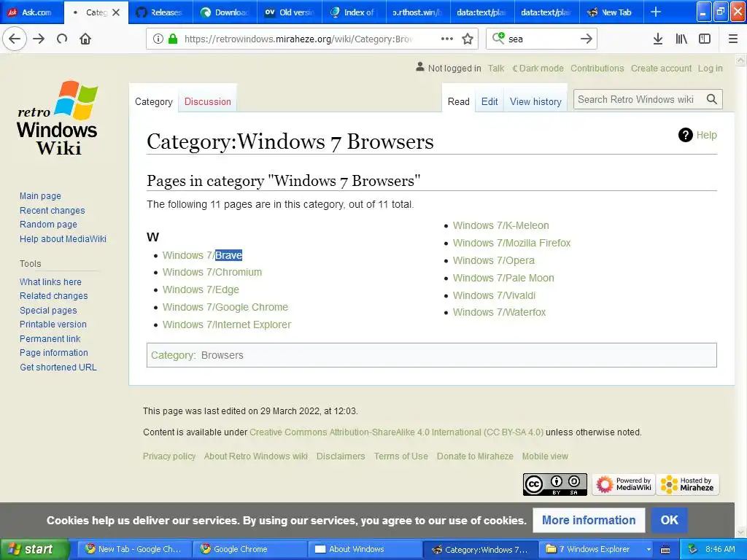Click the OK cookie button
Screen dimensions: 747x560
tap(670, 520)
